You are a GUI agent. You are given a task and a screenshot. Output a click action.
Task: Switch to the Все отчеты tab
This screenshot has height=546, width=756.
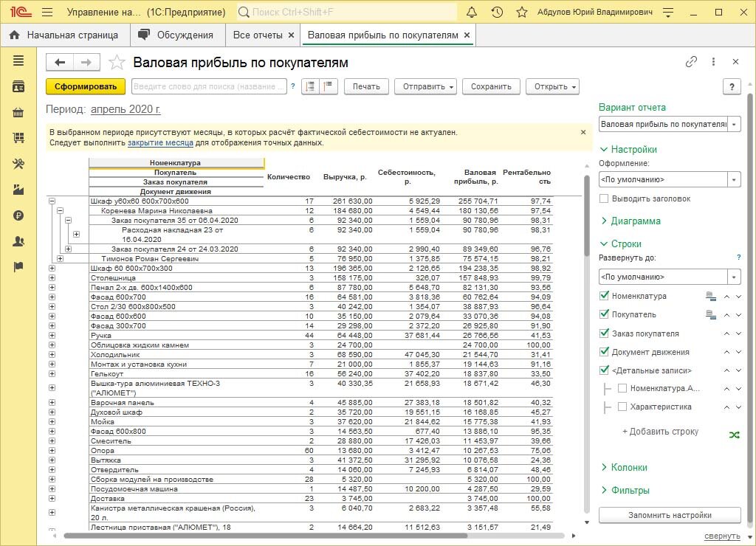(257, 35)
